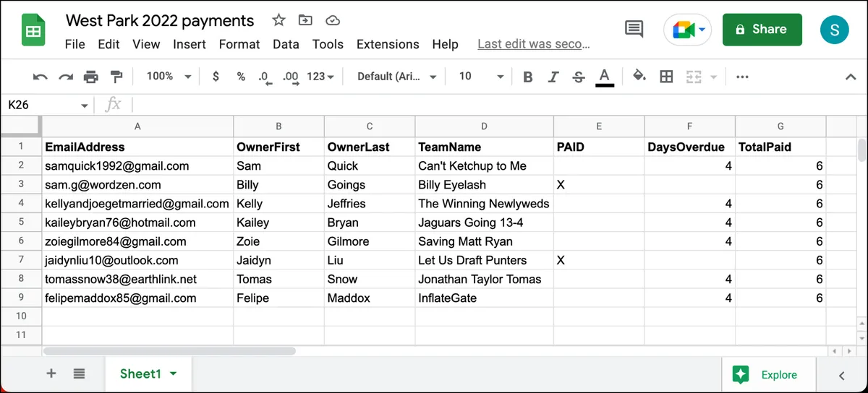The width and height of the screenshot is (868, 393).
Task: Open the Insert menu
Action: click(190, 44)
